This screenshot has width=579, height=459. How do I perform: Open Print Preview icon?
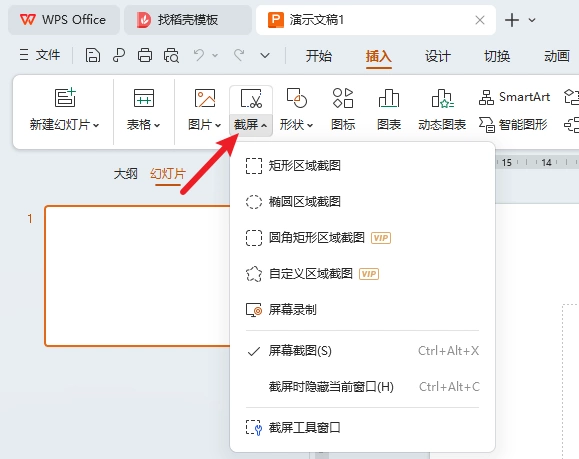coord(171,56)
